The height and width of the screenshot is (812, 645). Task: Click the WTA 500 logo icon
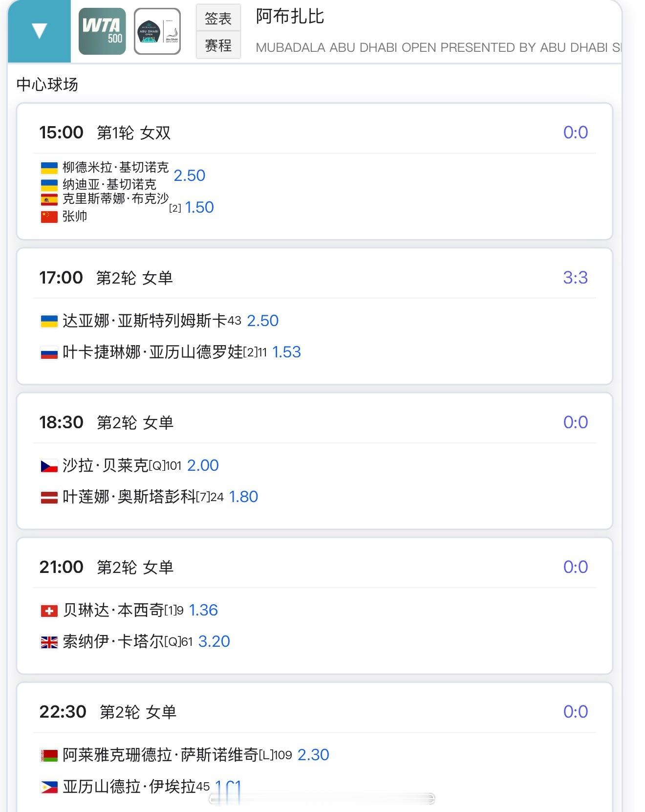tap(102, 31)
